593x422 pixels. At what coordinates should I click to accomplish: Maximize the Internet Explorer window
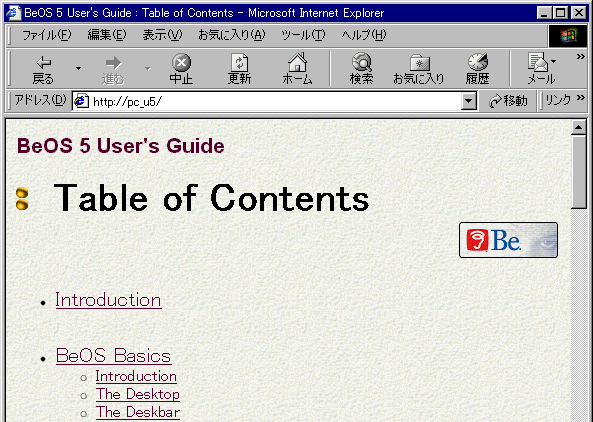coord(560,13)
